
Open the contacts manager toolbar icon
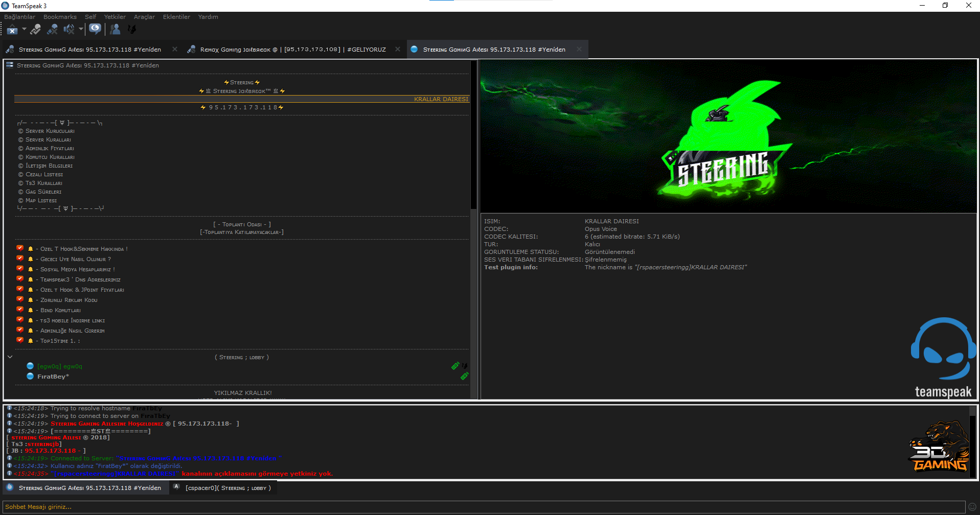pos(115,30)
